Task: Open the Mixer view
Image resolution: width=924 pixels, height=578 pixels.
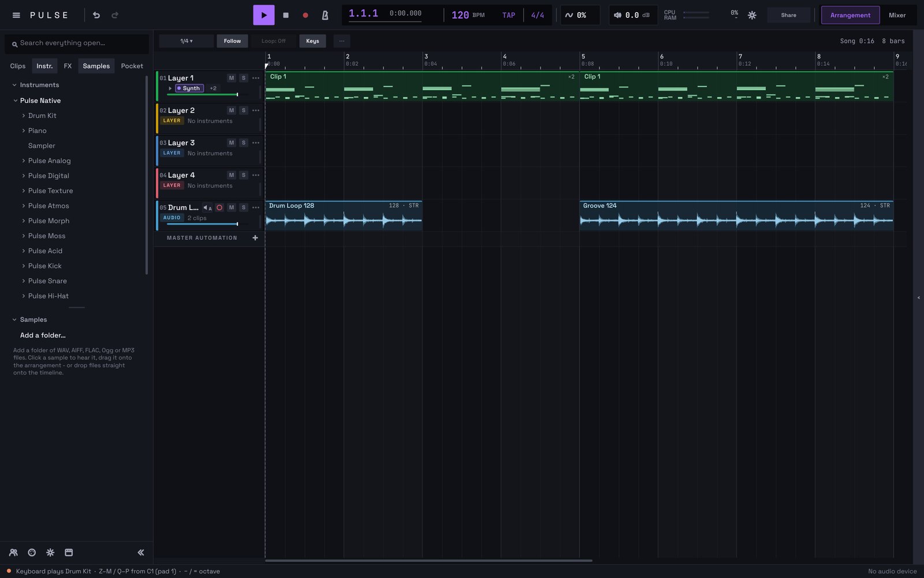Action: point(897,15)
